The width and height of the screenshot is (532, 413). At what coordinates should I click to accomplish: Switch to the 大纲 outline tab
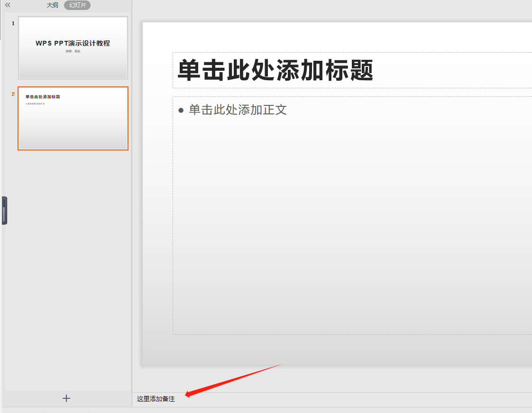pos(52,5)
